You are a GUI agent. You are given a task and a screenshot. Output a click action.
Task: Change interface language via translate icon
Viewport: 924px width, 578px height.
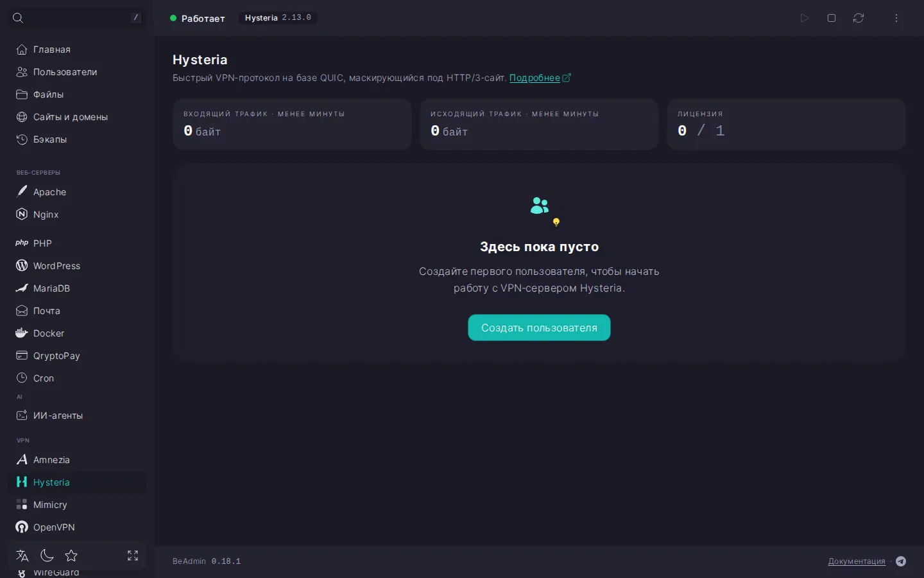pyautogui.click(x=22, y=556)
